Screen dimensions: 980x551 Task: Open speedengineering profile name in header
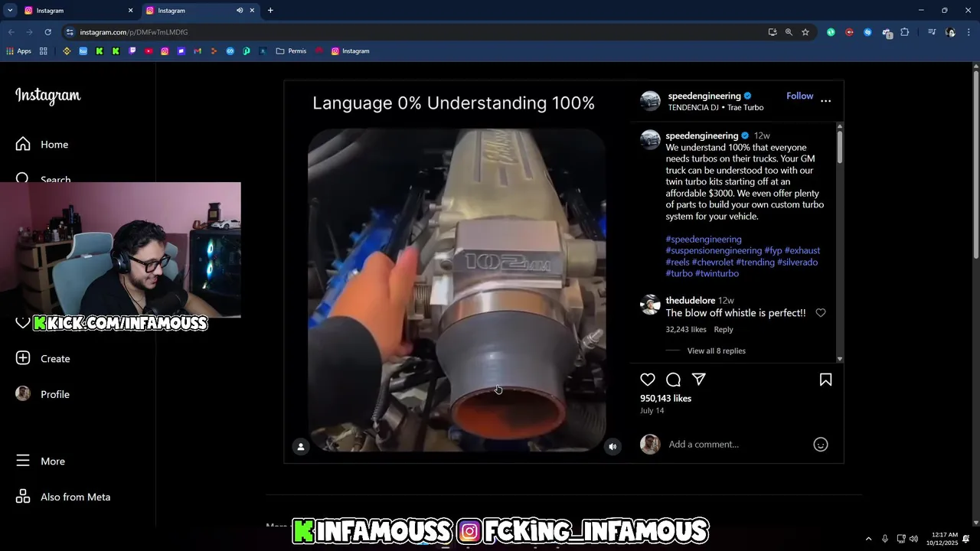click(x=704, y=96)
